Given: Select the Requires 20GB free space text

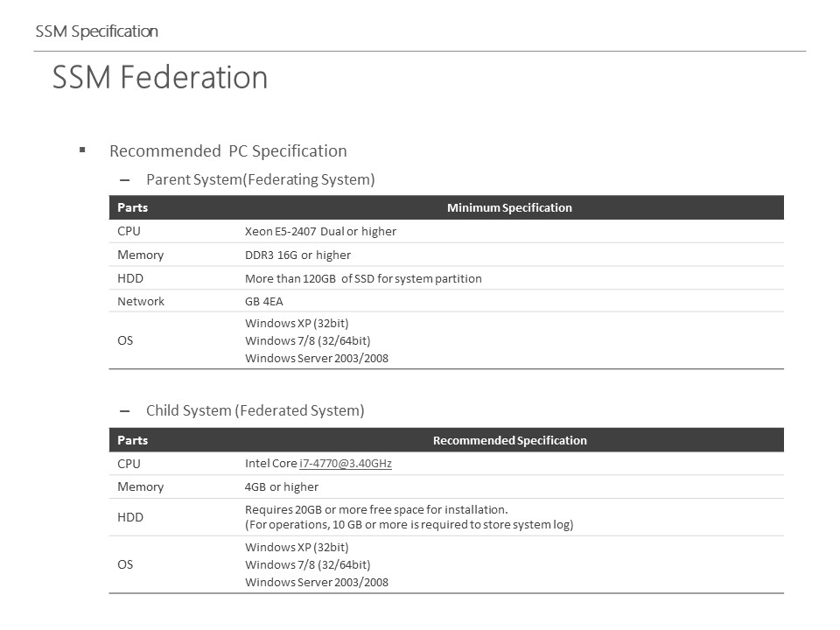Looking at the screenshot, I should coord(376,509).
